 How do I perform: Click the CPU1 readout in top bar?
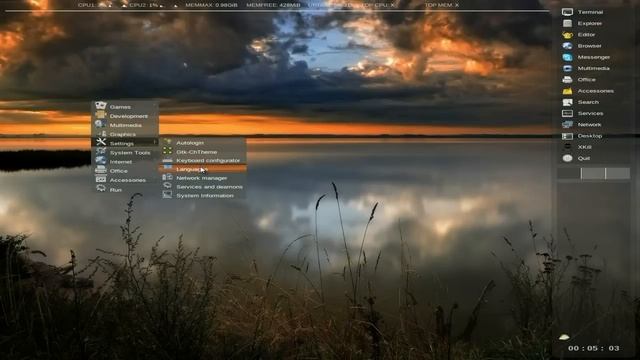point(95,5)
